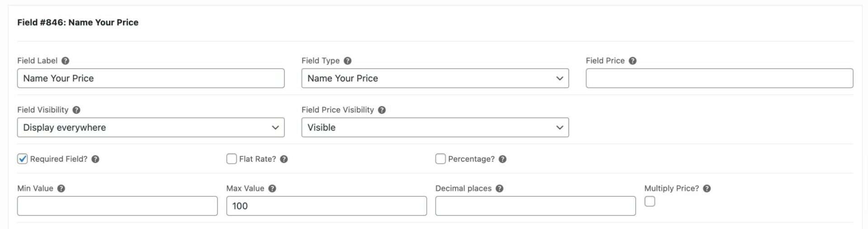Image resolution: width=868 pixels, height=229 pixels.
Task: Uncheck the Required Field checkbox
Action: (23, 159)
